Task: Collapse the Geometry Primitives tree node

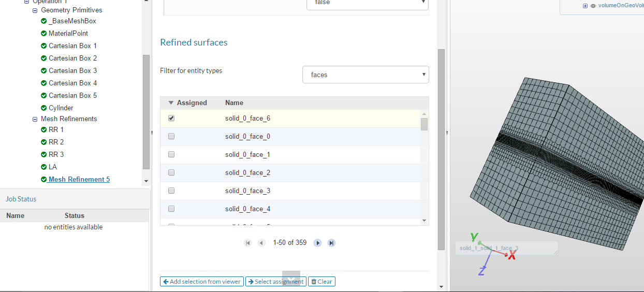Action: (x=35, y=10)
